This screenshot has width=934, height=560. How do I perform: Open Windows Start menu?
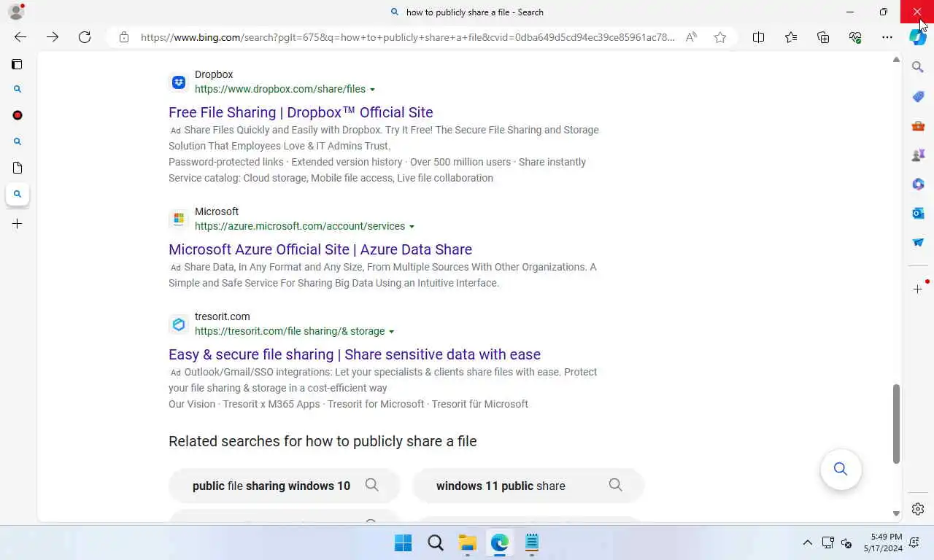[403, 542]
